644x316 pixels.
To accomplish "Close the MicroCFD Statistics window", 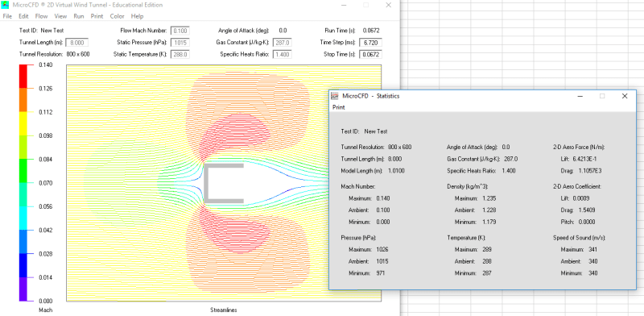I will (x=625, y=96).
